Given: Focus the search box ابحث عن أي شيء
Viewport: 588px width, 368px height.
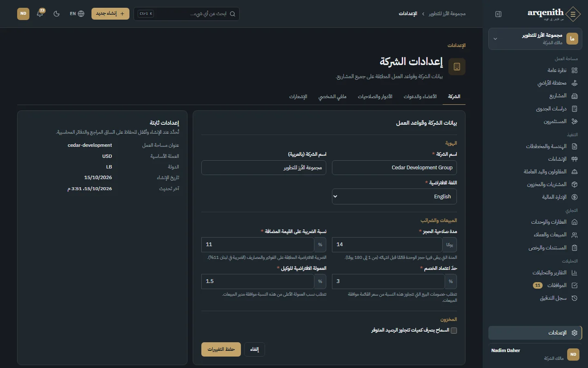Looking at the screenshot, I should coord(186,13).
